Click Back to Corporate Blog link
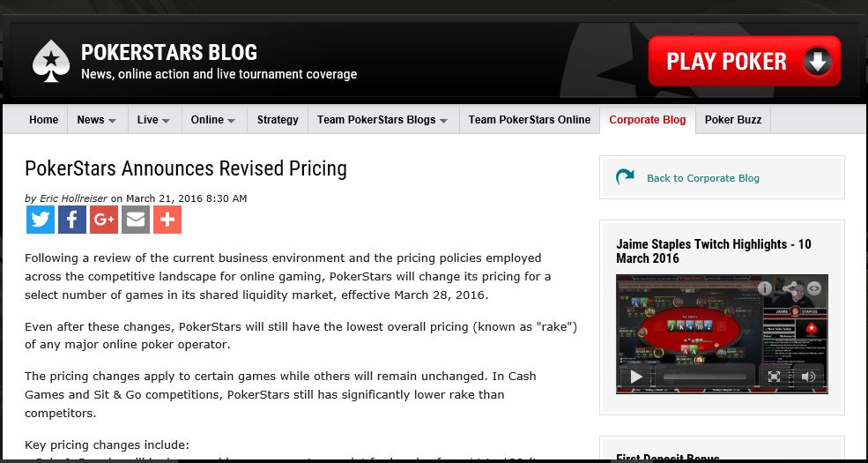 point(703,178)
